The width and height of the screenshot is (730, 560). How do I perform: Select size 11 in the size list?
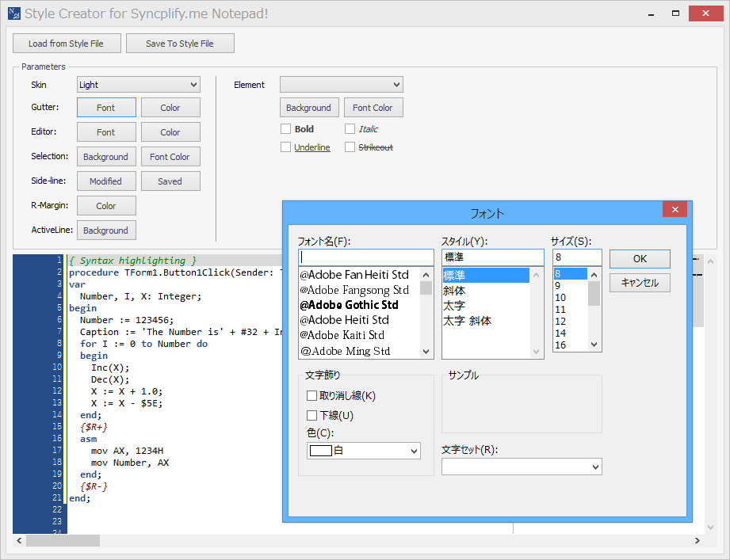click(x=560, y=309)
